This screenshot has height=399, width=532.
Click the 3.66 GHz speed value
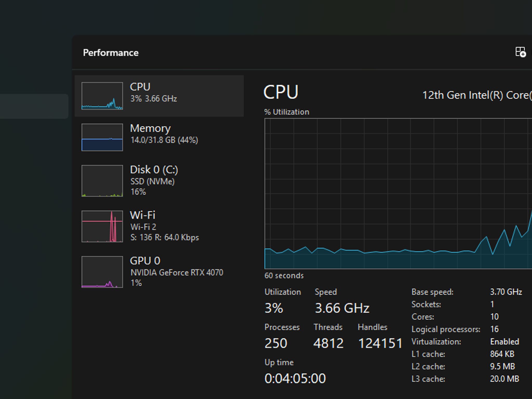342,308
